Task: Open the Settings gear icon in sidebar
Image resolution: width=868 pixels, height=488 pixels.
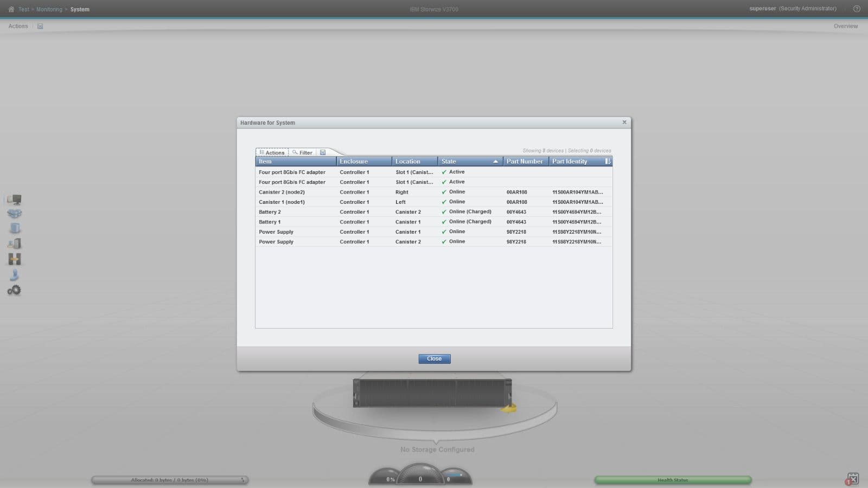Action: pos(14,291)
